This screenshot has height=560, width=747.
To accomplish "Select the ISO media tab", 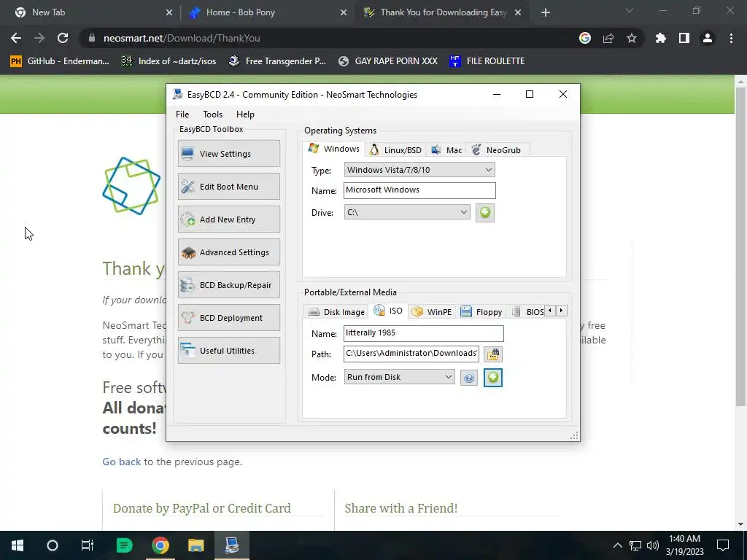I will (x=388, y=311).
